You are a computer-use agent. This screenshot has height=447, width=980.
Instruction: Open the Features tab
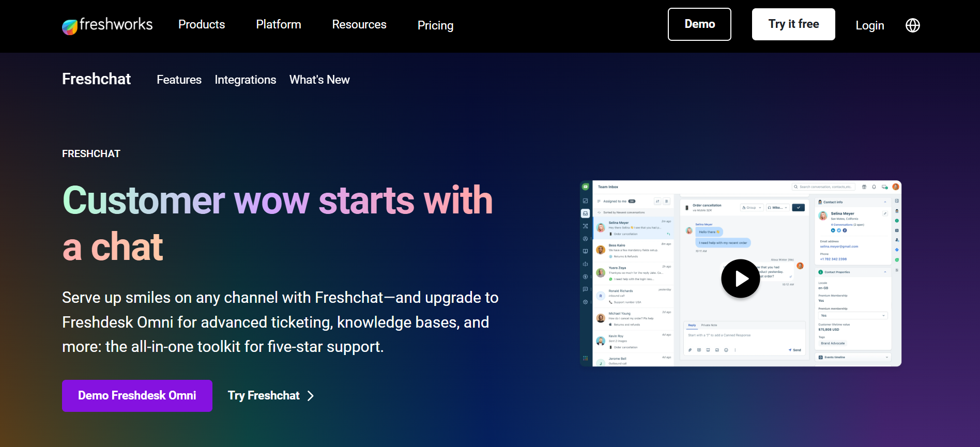tap(179, 80)
